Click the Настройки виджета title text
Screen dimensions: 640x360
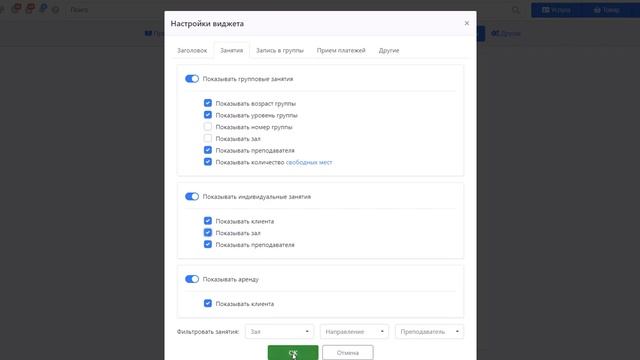tap(207, 24)
